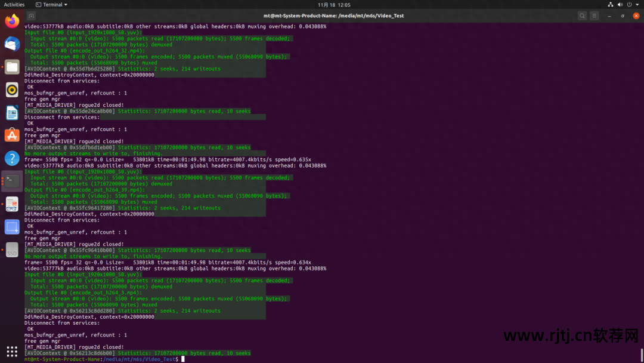Click the Terminal icon in dock
644x363 pixels.
coord(12,181)
